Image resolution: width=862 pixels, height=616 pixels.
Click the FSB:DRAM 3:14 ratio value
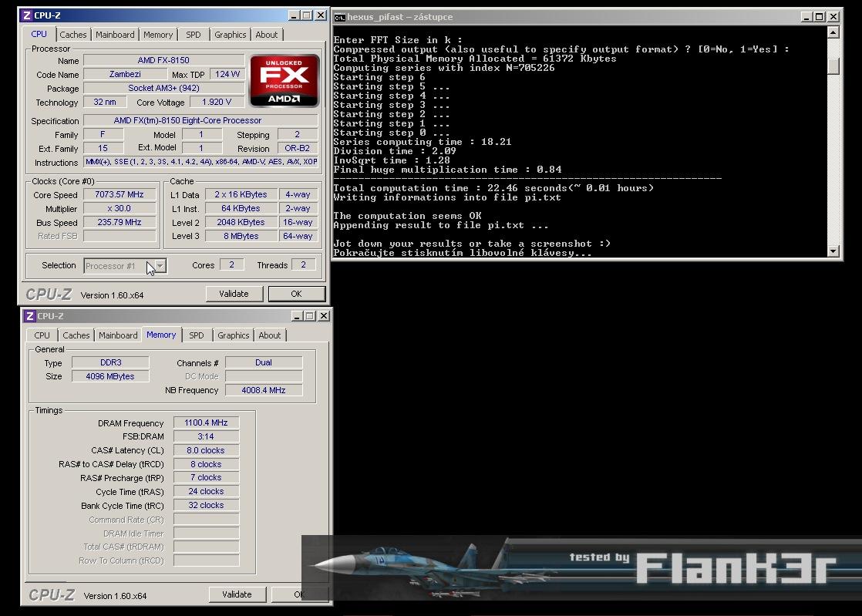[x=206, y=436]
